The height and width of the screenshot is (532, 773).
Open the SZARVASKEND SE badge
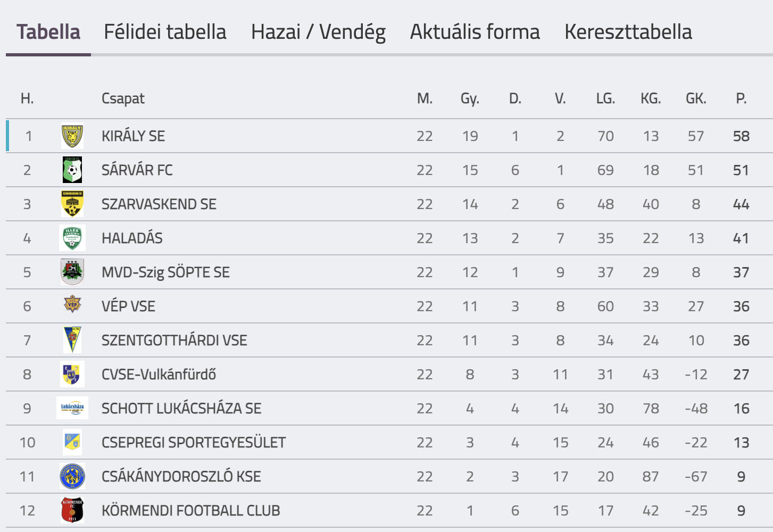coord(72,204)
